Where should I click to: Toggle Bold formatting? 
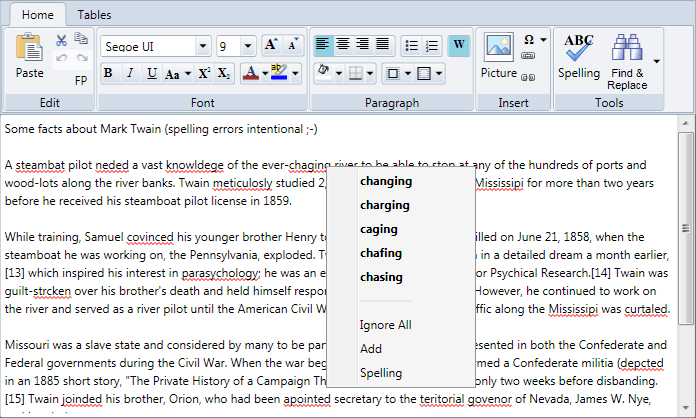[x=108, y=73]
